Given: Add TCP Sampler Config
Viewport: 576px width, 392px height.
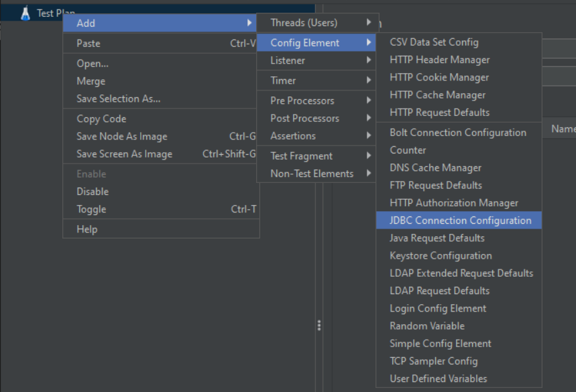Looking at the screenshot, I should (x=459, y=362).
